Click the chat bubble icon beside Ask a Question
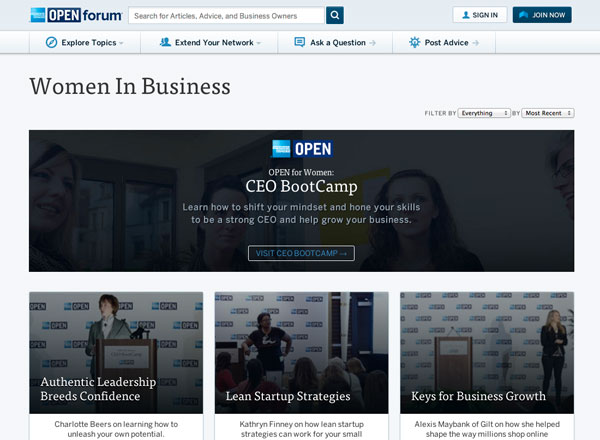This screenshot has height=440, width=600. 300,42
